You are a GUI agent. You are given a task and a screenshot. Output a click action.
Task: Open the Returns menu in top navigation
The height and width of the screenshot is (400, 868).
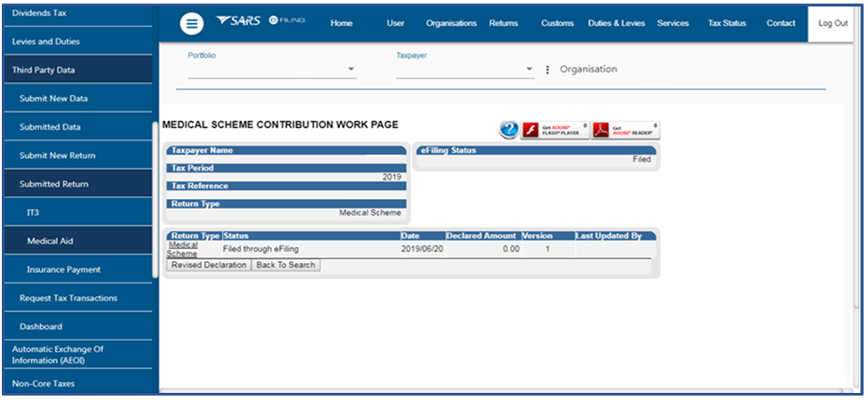tap(503, 23)
